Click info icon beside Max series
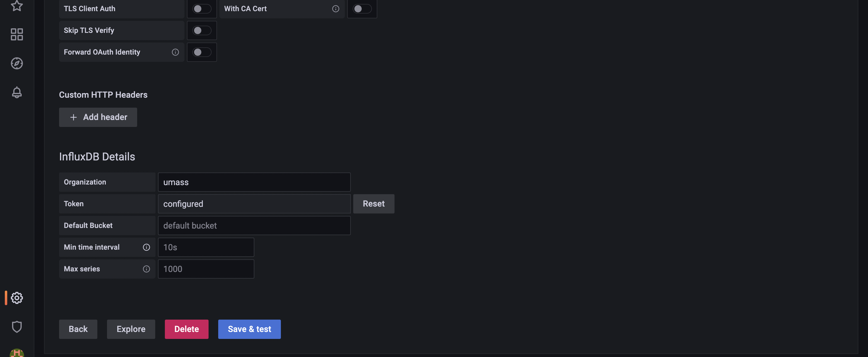This screenshot has height=357, width=868. tap(146, 269)
